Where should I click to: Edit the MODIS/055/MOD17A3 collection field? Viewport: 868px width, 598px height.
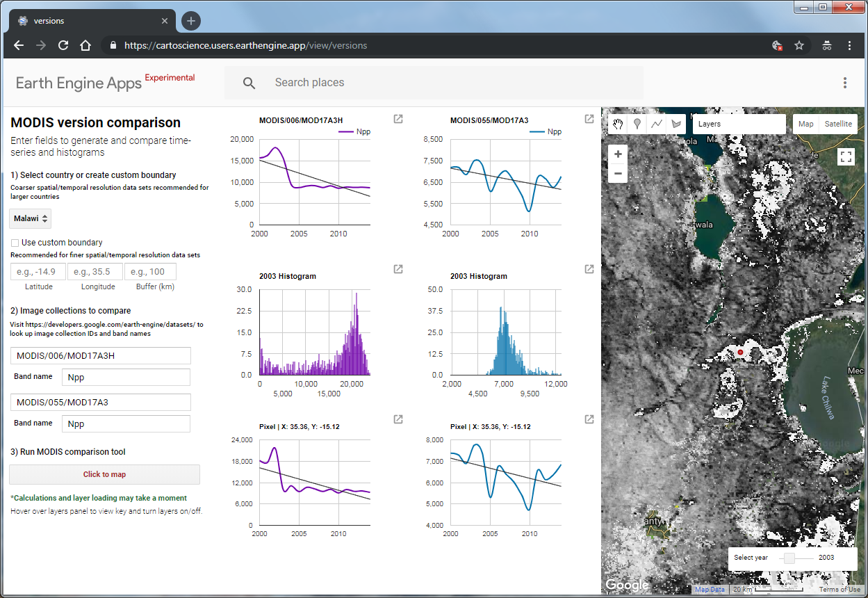click(x=101, y=403)
